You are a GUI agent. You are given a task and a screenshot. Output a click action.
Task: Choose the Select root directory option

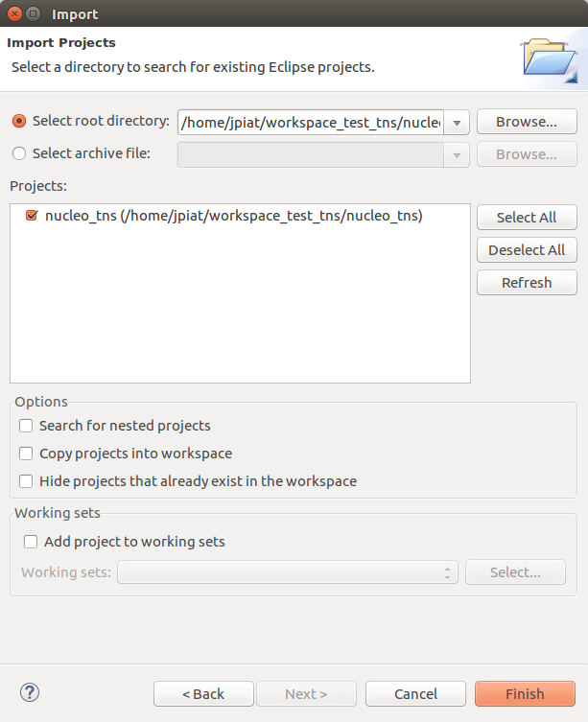coord(19,122)
